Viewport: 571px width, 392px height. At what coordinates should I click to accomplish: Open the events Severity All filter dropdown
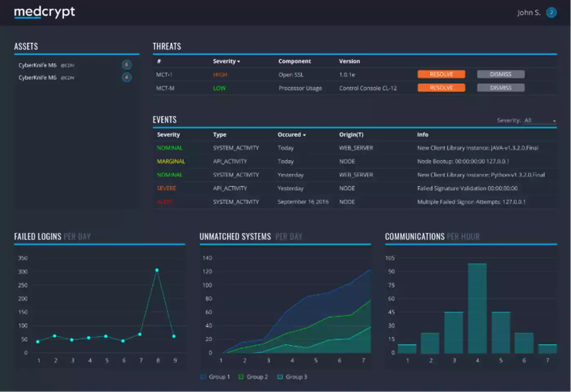tap(540, 121)
